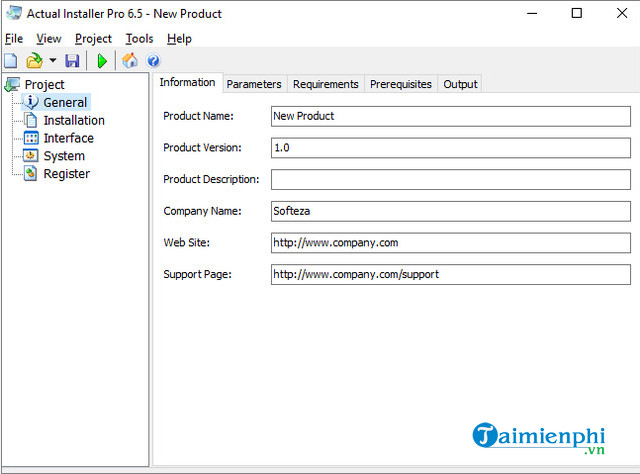Viewport: 640px width, 474px height.
Task: Switch to the Requirements tab
Action: click(325, 84)
